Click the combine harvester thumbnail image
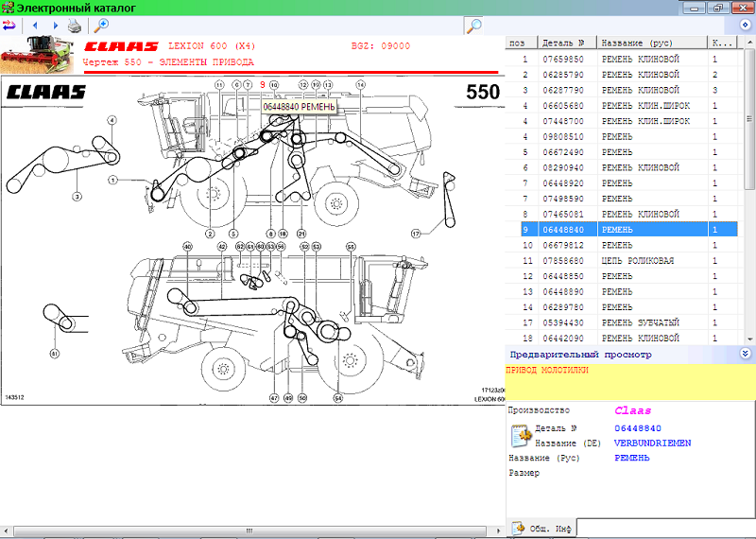Screen dimensions: 756x539 tap(37, 55)
